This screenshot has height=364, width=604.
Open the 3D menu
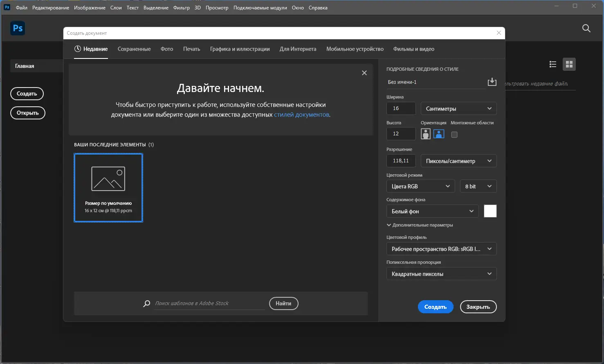click(198, 7)
